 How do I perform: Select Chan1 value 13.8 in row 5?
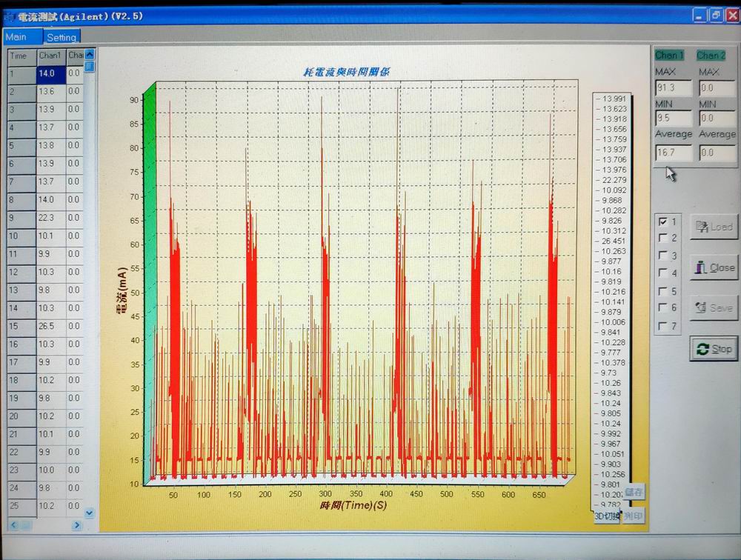(x=51, y=145)
